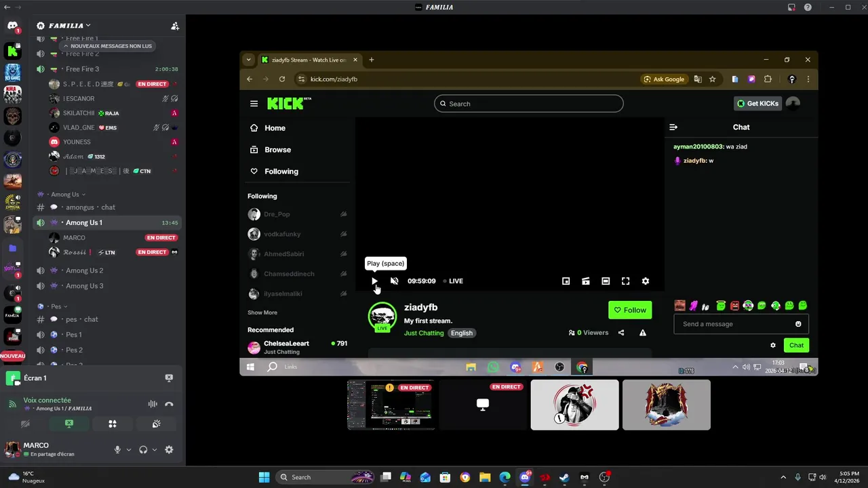
Task: Open Steam from Windows taskbar
Action: click(x=564, y=477)
